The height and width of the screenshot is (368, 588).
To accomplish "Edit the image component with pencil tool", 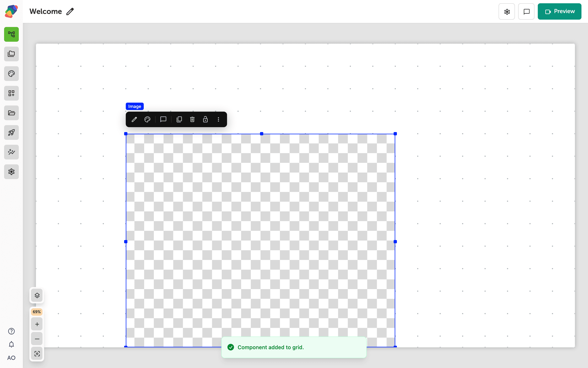I will coord(134,119).
